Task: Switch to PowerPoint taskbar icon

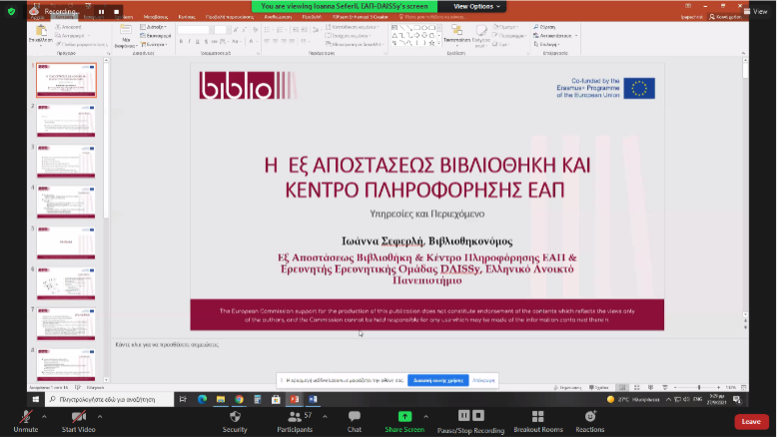Action: click(296, 400)
